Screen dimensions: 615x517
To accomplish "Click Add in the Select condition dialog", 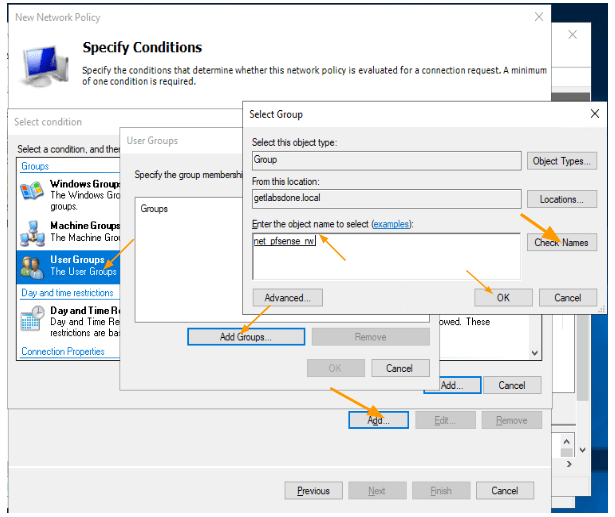I will click(452, 386).
